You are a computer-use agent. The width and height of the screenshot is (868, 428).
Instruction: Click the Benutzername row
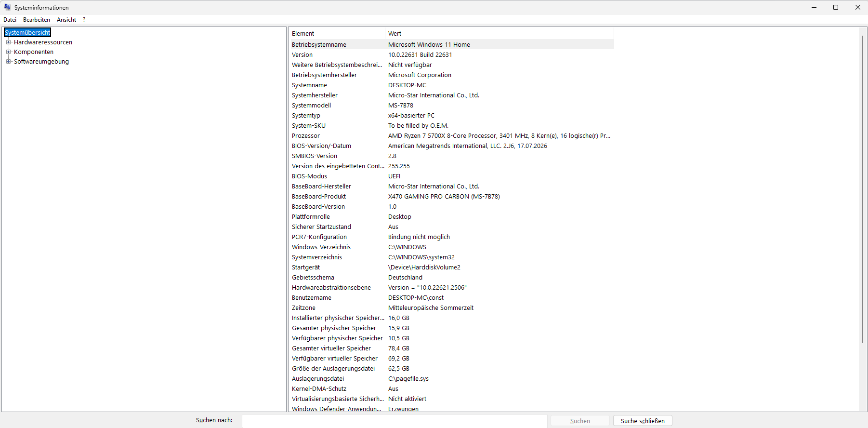tap(451, 298)
